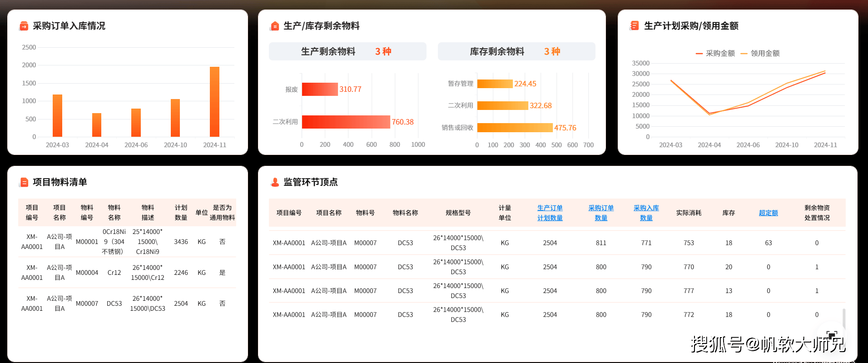Click the 2024-11 bar in purchase chart
Viewport: 868px width, 363px height.
point(214,102)
